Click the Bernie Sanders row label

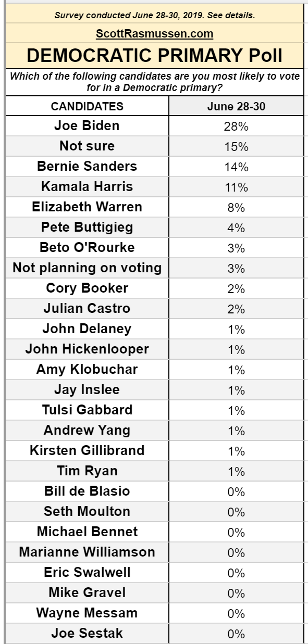(87, 166)
